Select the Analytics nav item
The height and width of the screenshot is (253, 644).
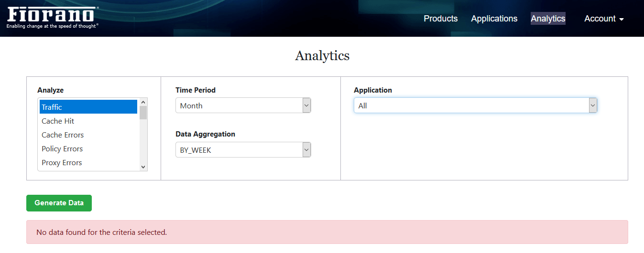tap(548, 19)
